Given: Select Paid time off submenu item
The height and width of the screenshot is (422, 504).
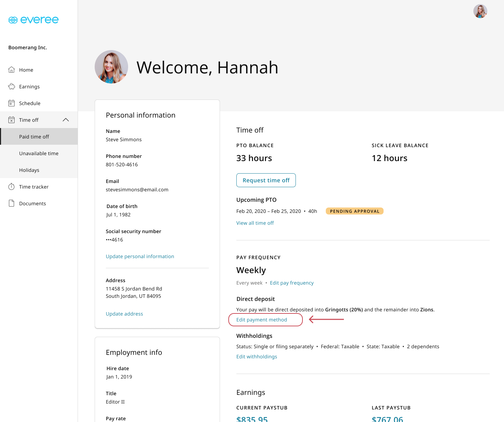Looking at the screenshot, I should pyautogui.click(x=39, y=136).
